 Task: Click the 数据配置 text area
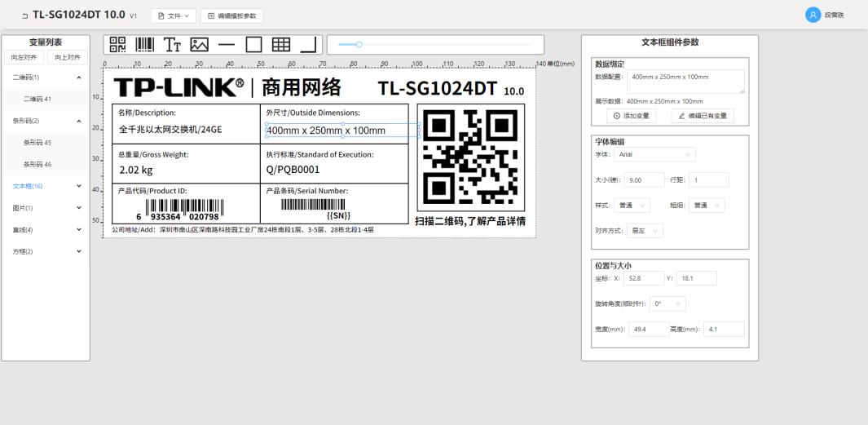tap(686, 82)
